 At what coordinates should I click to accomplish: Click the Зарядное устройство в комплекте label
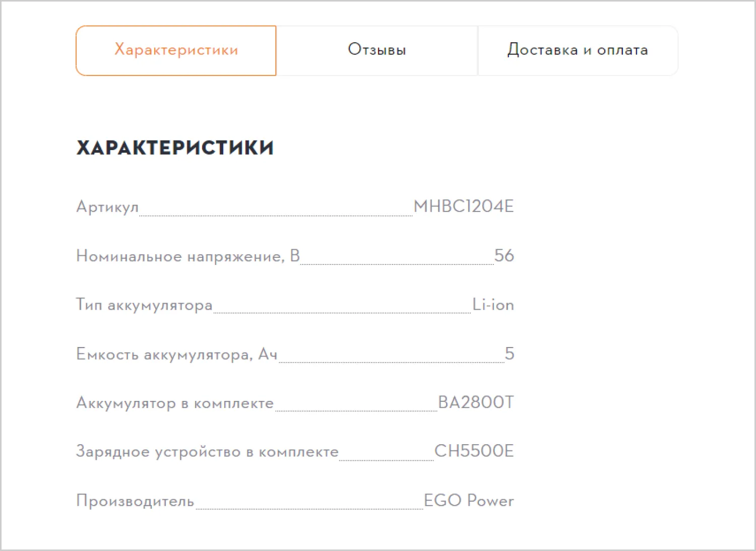[x=207, y=452]
